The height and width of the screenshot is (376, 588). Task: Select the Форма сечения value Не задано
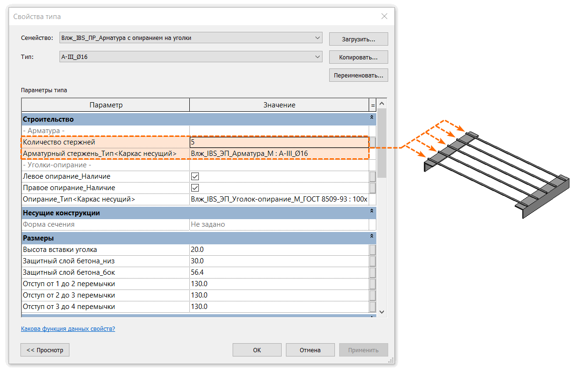pyautogui.click(x=208, y=224)
